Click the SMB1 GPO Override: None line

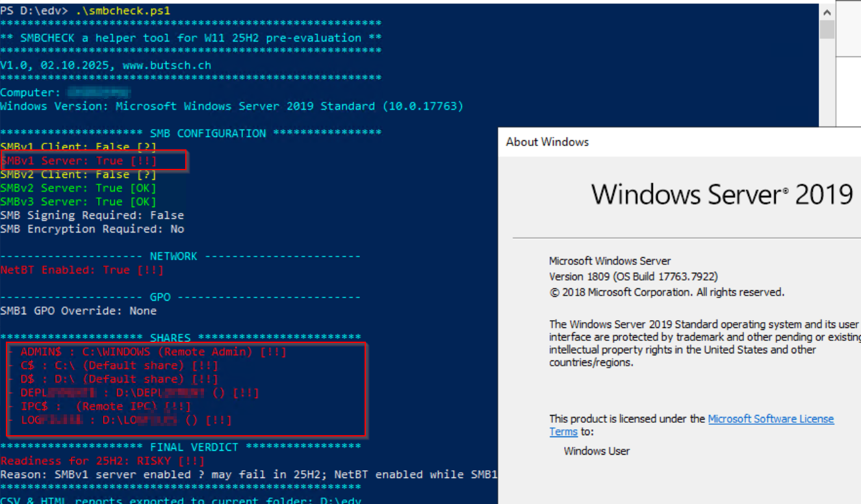[78, 311]
